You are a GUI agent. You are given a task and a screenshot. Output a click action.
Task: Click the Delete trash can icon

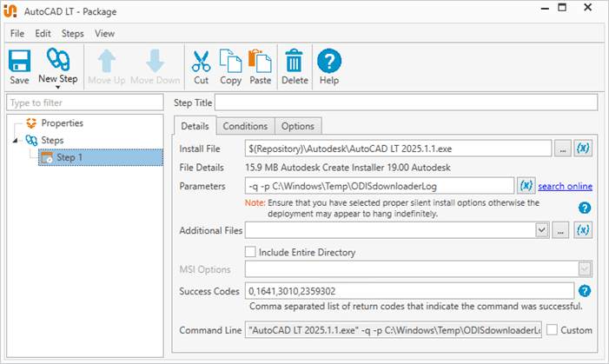click(295, 61)
